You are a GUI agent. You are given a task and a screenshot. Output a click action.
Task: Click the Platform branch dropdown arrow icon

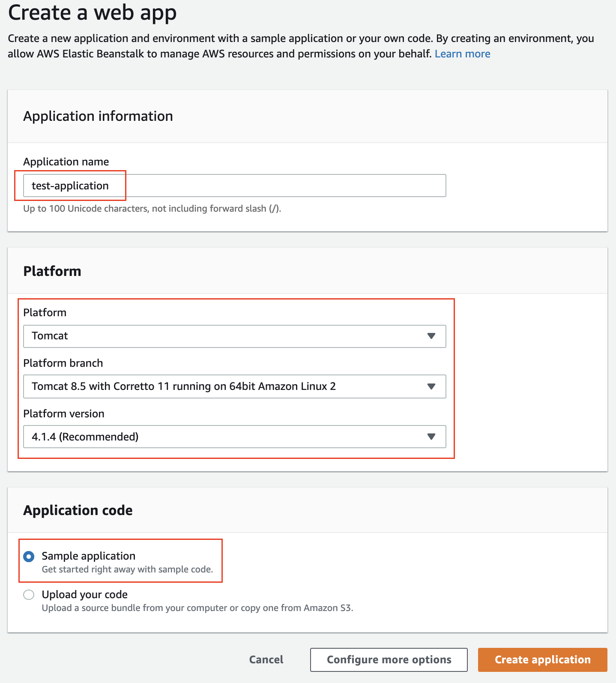(431, 386)
